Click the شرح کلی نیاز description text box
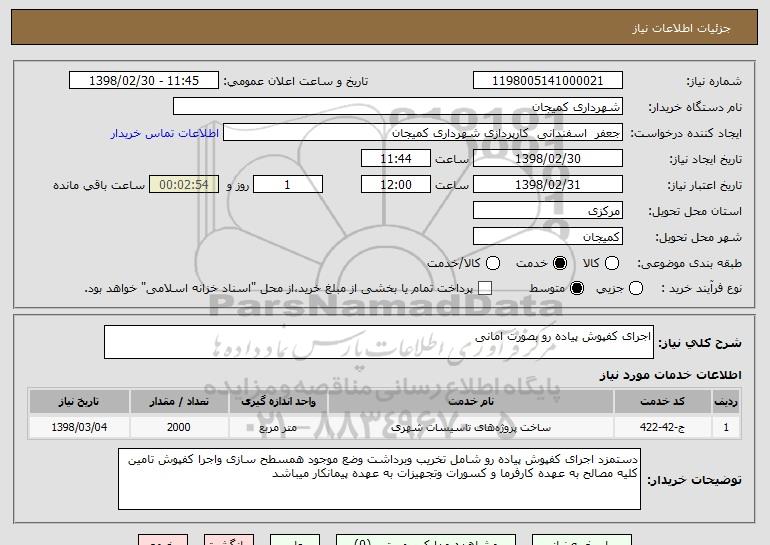The height and width of the screenshot is (545, 770). 379,342
